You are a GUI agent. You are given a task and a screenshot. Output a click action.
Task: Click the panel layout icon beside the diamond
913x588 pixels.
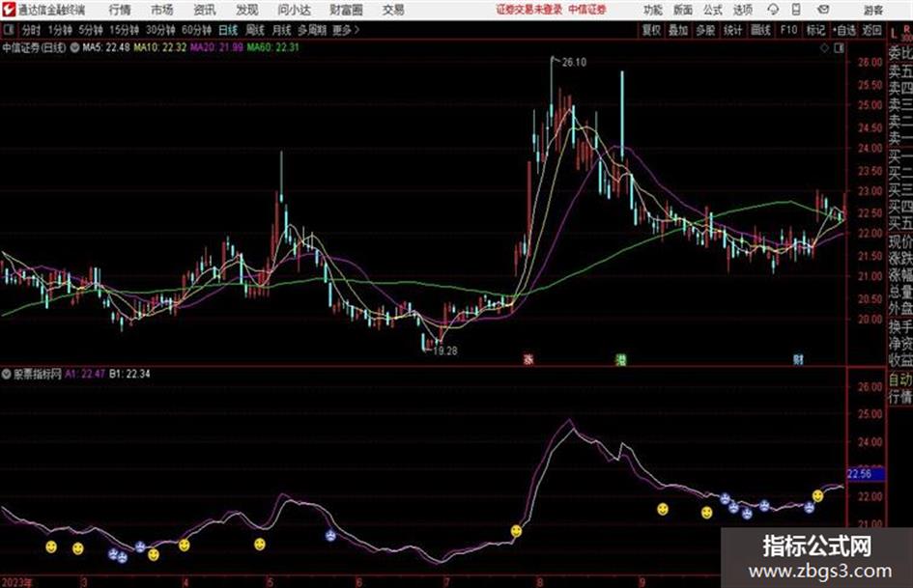pos(839,48)
